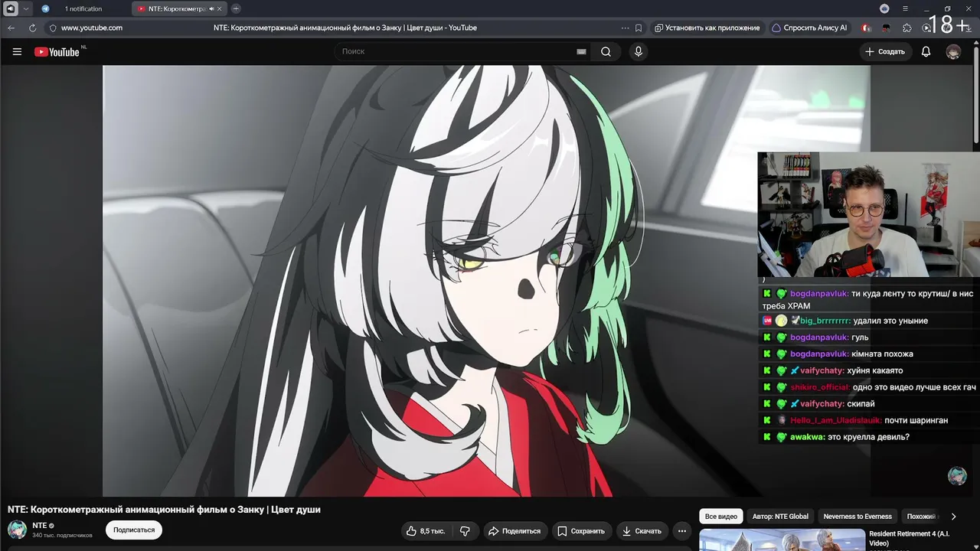Like the video with thumbs up
Viewport: 980px width, 551px height.
click(x=425, y=530)
